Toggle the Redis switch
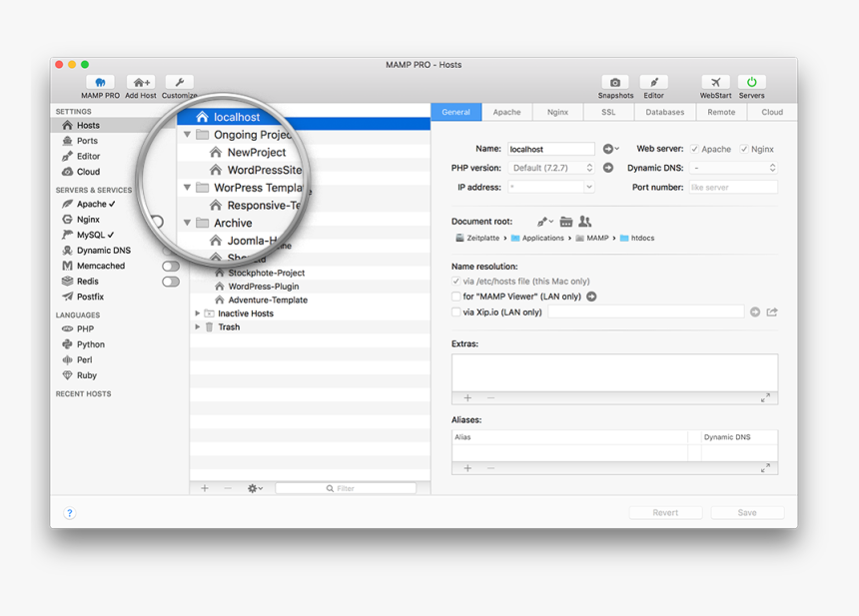The width and height of the screenshot is (859, 616). coord(171,282)
